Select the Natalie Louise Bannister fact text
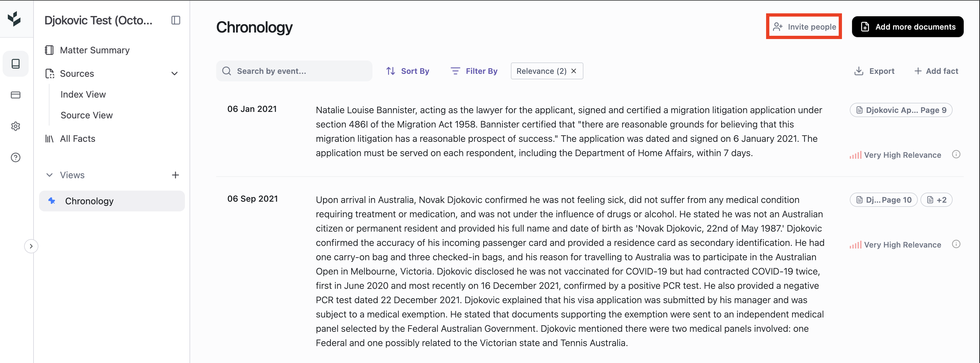This screenshot has height=363, width=980. (569, 131)
